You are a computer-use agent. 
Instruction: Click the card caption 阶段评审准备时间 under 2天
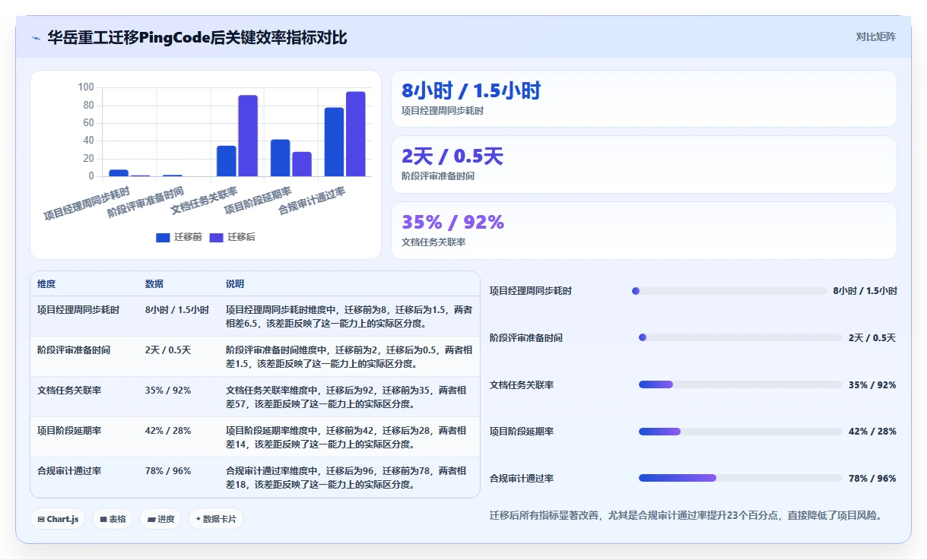(438, 176)
